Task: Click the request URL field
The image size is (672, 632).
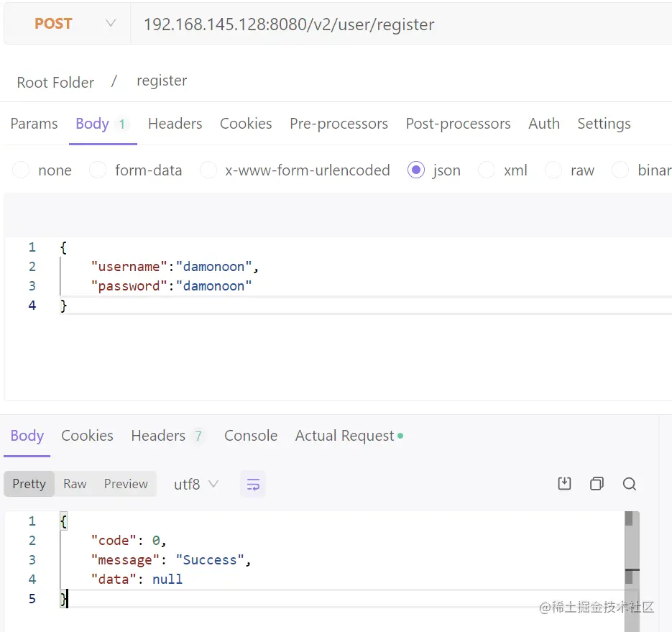Action: coord(401,24)
